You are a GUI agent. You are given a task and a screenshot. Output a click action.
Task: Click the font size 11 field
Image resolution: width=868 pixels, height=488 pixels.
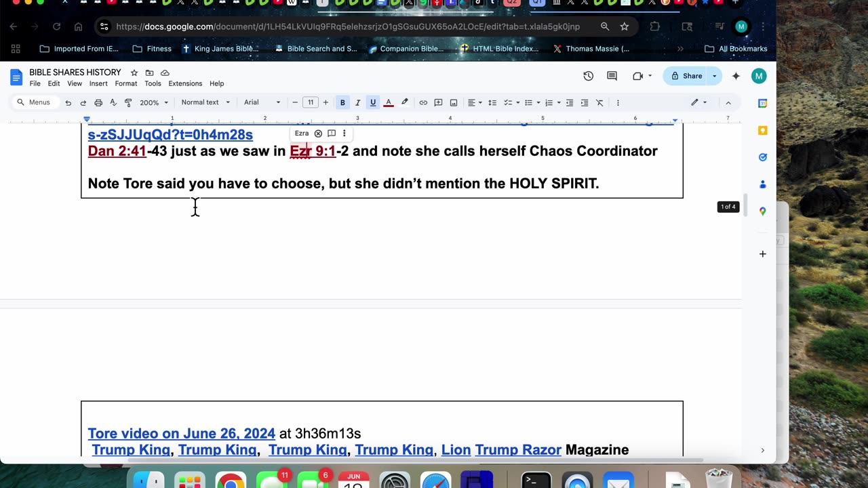[x=311, y=102]
